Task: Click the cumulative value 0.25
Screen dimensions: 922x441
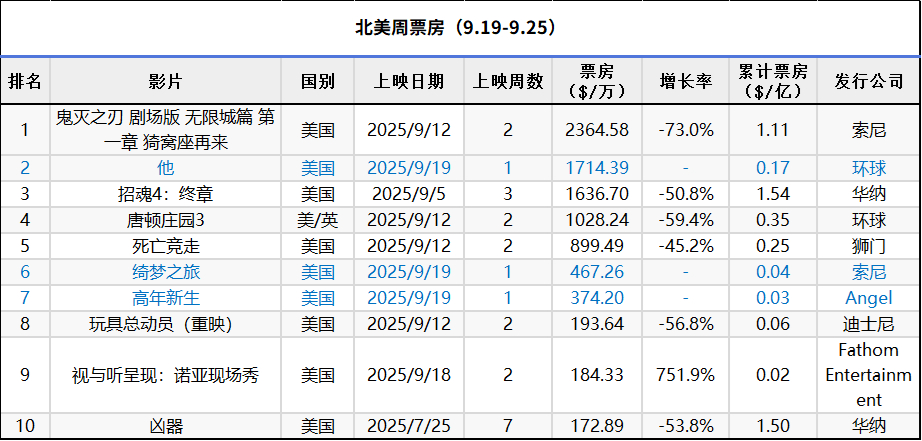Action: pos(773,246)
